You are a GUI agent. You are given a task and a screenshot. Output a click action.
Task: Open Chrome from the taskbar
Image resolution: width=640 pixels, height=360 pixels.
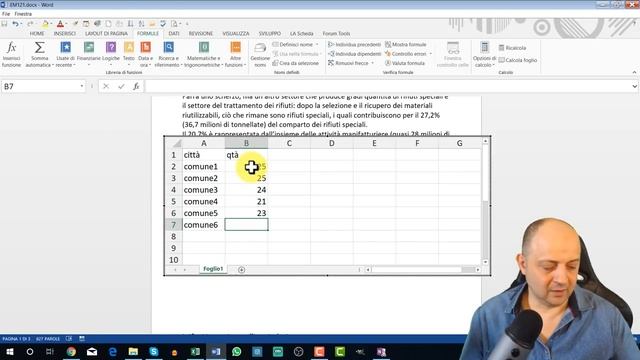point(71,351)
